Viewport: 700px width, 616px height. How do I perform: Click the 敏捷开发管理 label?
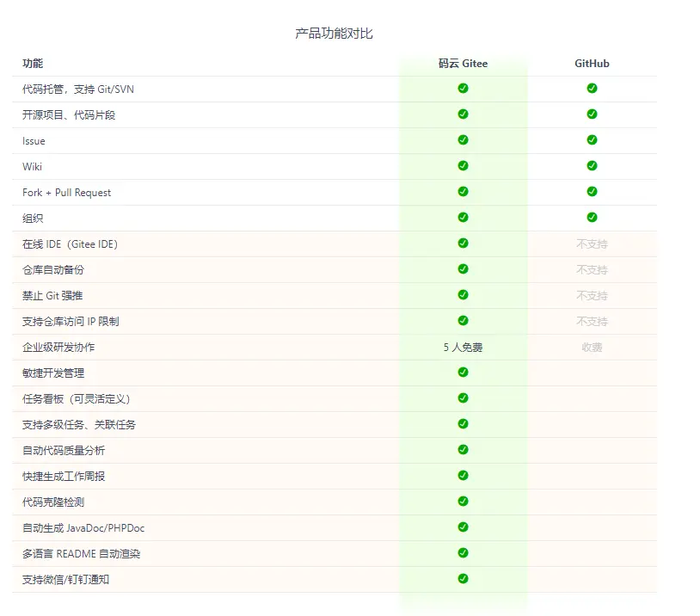(53, 373)
